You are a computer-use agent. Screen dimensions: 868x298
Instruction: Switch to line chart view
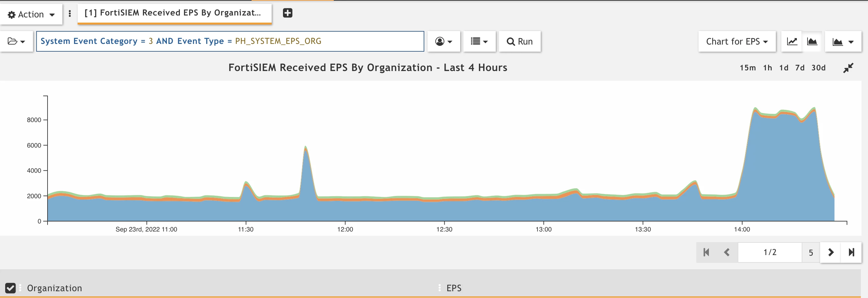(x=792, y=41)
